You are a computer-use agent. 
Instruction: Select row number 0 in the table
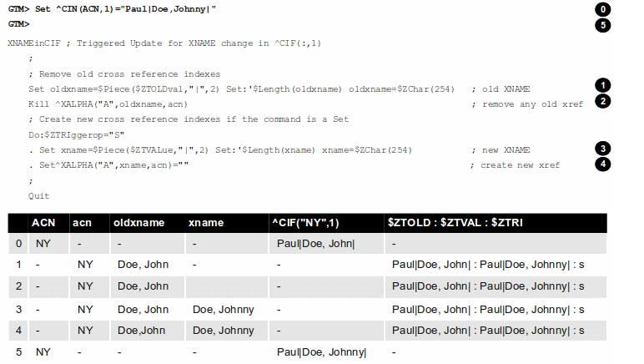pos(19,244)
